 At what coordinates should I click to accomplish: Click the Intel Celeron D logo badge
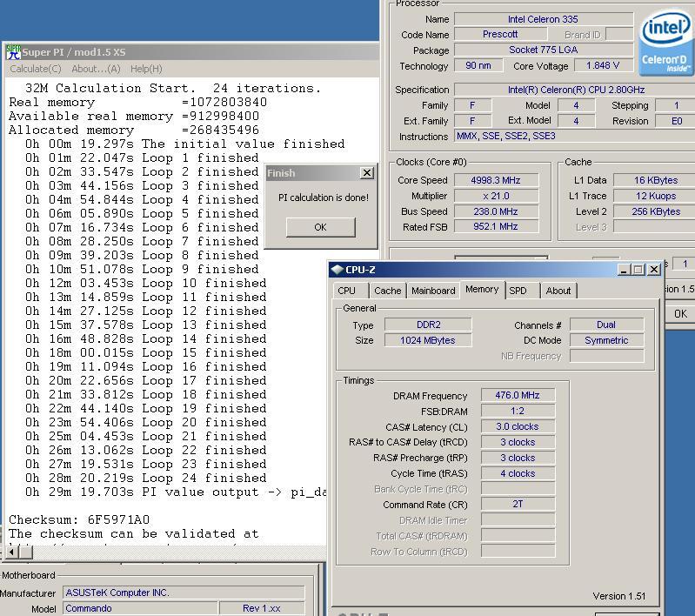[x=665, y=44]
